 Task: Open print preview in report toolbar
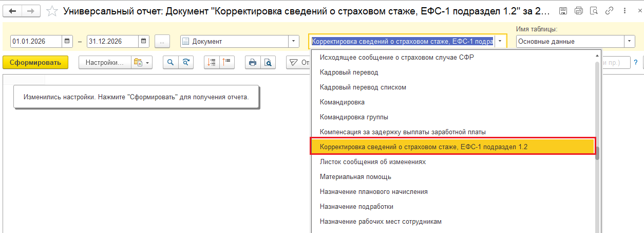pos(268,62)
